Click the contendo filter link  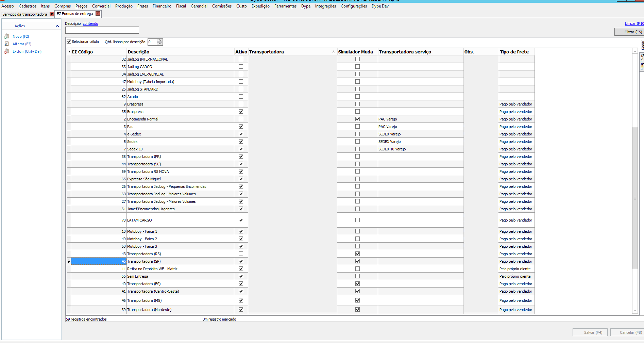pyautogui.click(x=90, y=23)
